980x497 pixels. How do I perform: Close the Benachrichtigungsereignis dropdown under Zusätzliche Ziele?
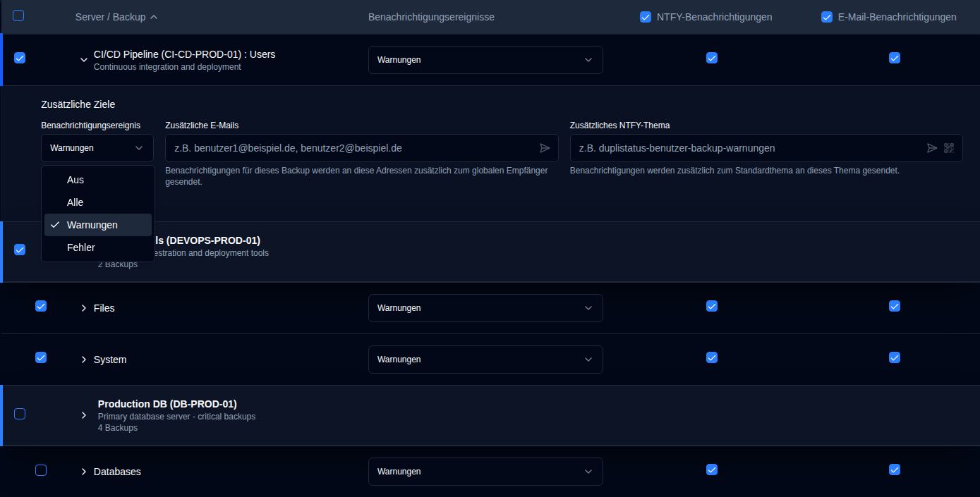click(97, 148)
